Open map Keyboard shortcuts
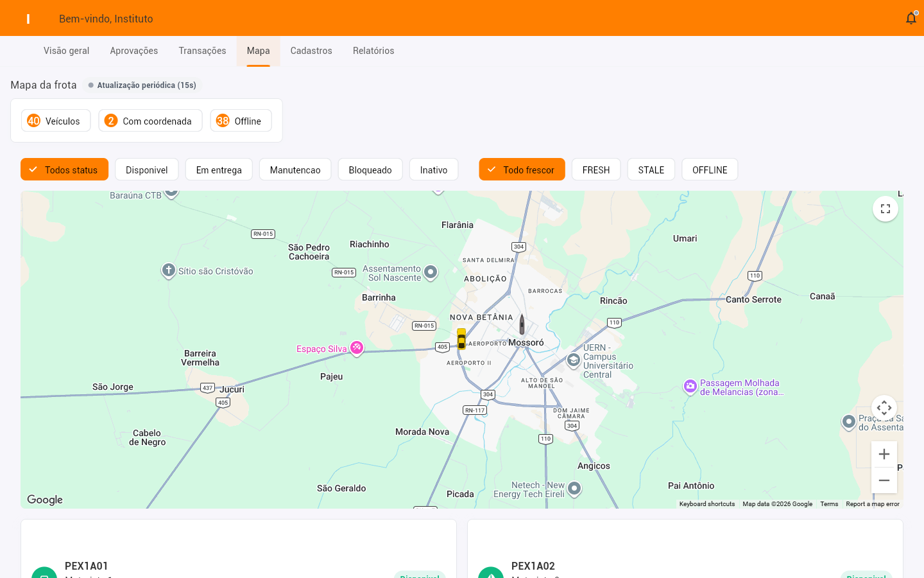The height and width of the screenshot is (578, 924). (707, 504)
